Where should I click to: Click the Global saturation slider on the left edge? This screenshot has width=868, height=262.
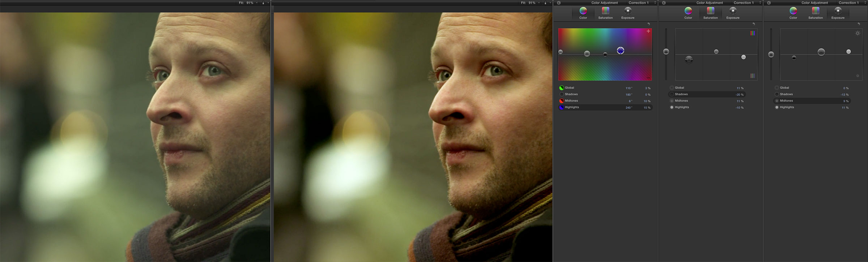[x=666, y=52]
